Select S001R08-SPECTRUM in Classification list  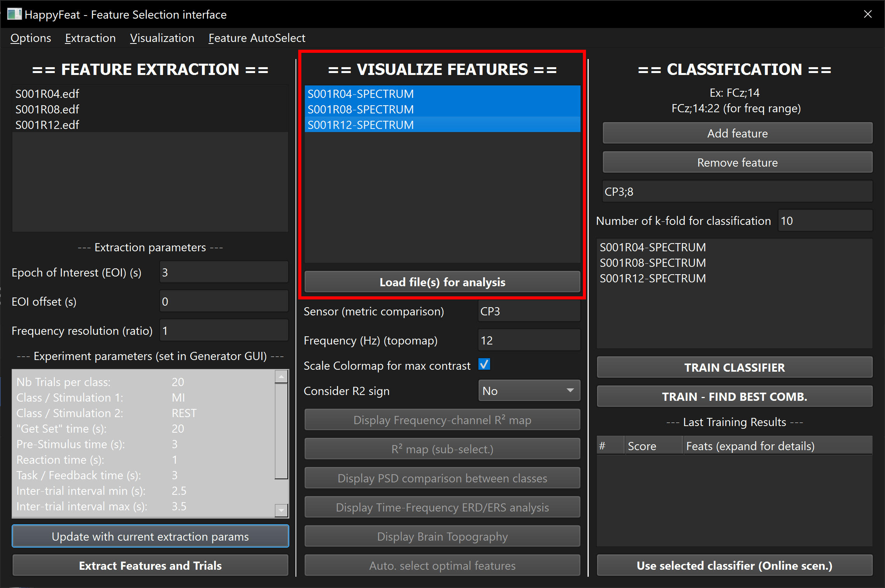(734, 263)
